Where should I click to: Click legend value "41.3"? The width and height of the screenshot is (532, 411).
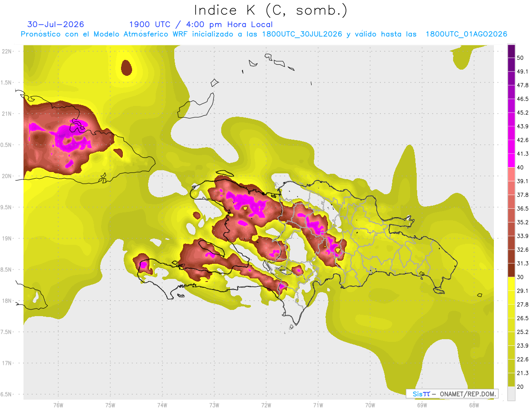pyautogui.click(x=523, y=154)
